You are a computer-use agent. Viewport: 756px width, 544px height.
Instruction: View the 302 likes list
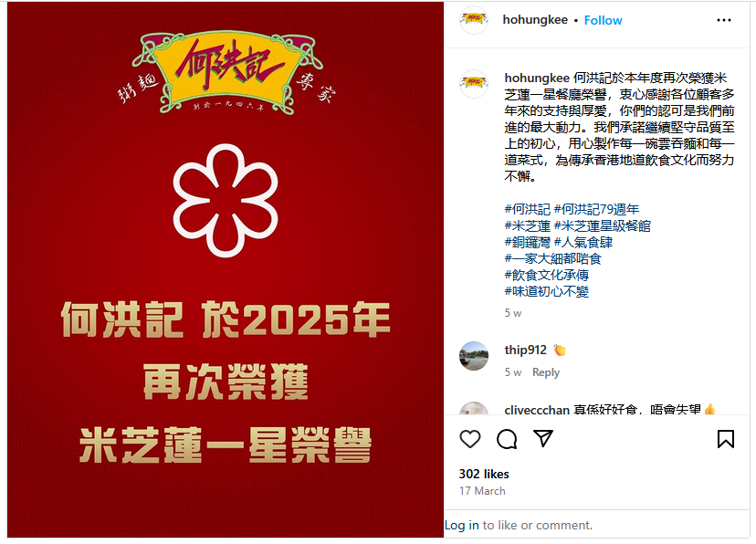click(x=484, y=474)
